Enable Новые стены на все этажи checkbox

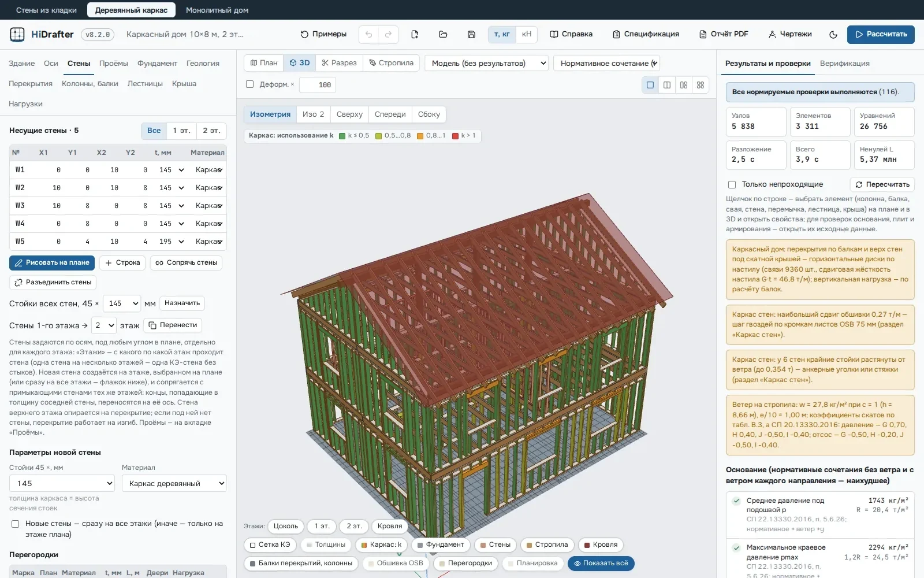16,524
